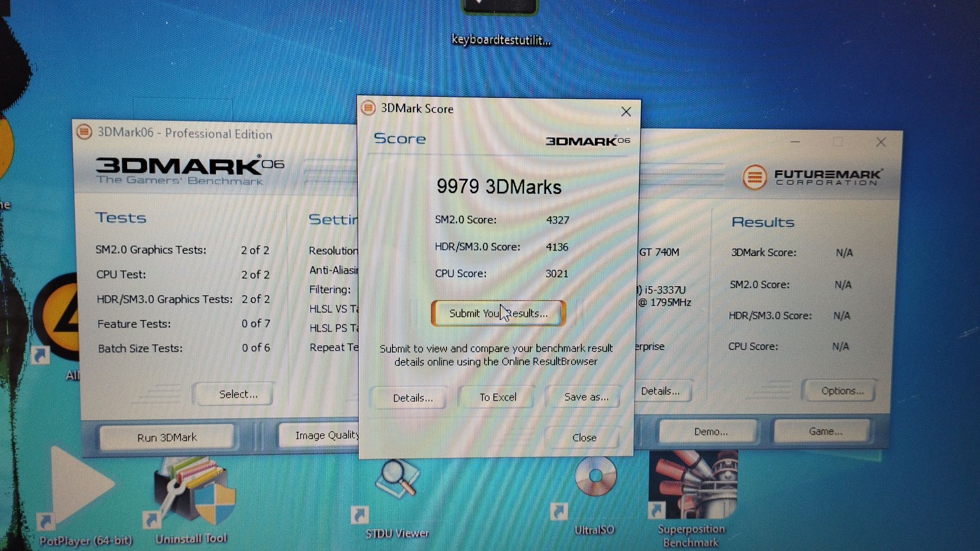Click the 3DMark06 Professional Edition window icon
The width and height of the screenshot is (980, 551).
(x=84, y=132)
